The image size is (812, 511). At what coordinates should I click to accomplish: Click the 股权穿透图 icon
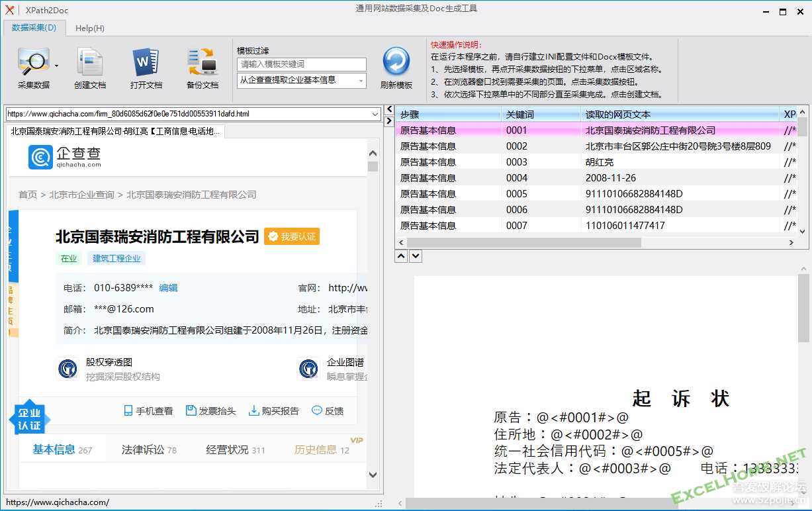point(68,368)
